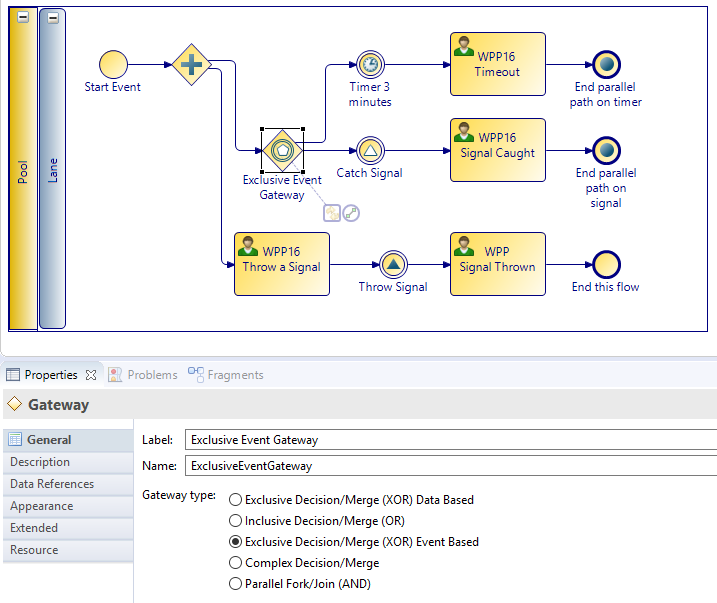
Task: Select Parallel Fork/Join (AND) option
Action: [236, 583]
